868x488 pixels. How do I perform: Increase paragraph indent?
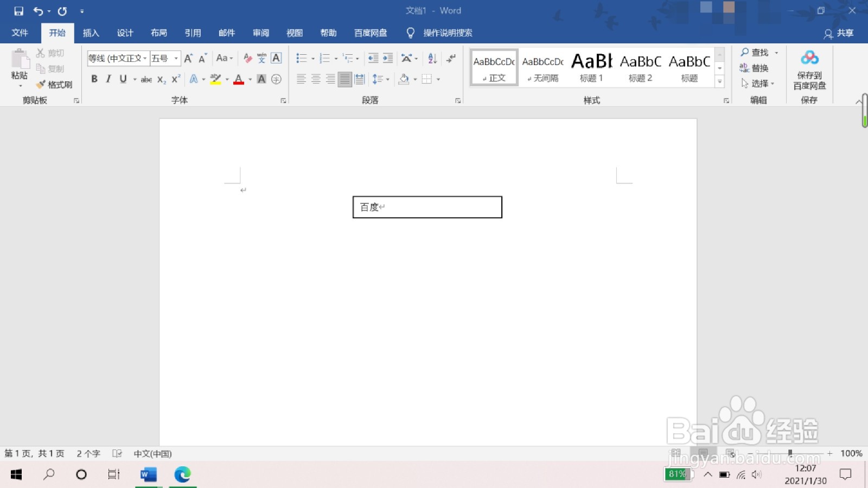[x=388, y=59]
